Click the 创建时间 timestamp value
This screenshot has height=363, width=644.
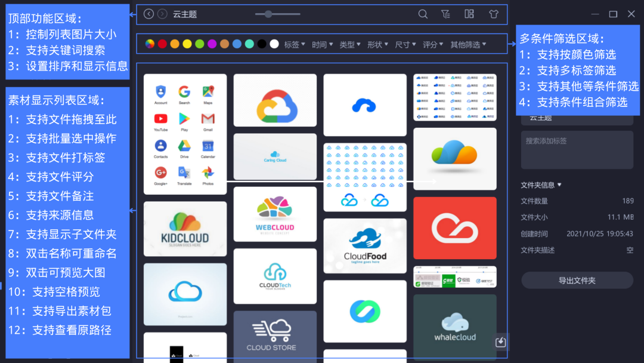pyautogui.click(x=600, y=233)
